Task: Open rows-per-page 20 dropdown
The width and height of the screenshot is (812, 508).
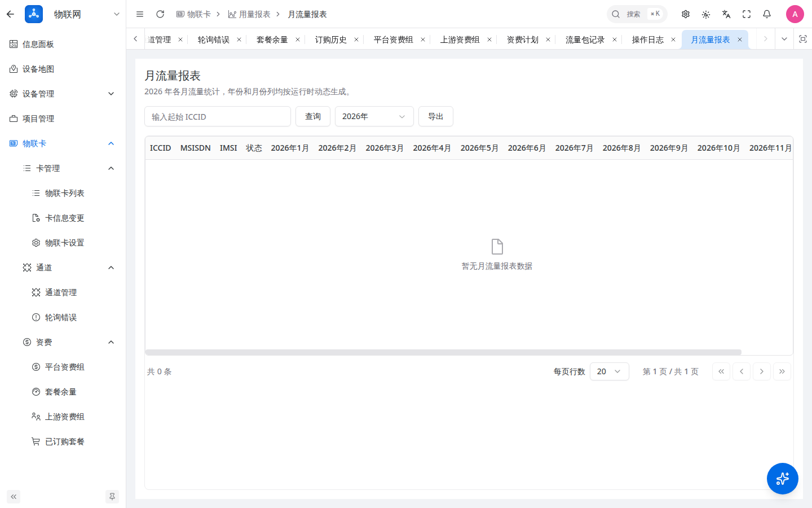Action: coord(610,371)
